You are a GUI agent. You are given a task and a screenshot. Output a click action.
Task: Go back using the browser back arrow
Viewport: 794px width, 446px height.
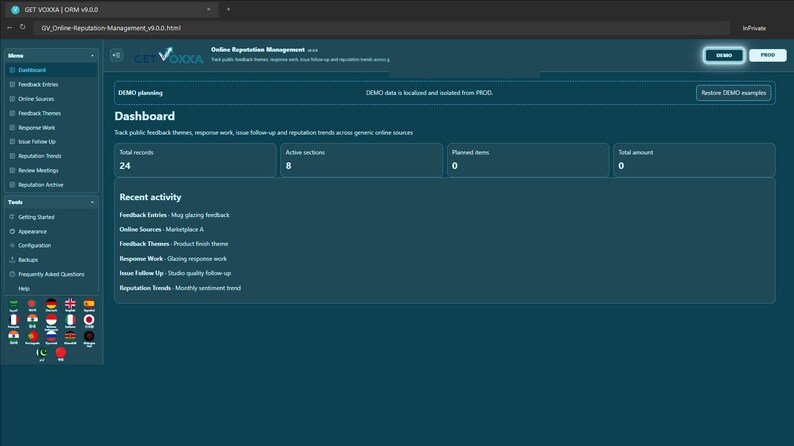point(9,27)
